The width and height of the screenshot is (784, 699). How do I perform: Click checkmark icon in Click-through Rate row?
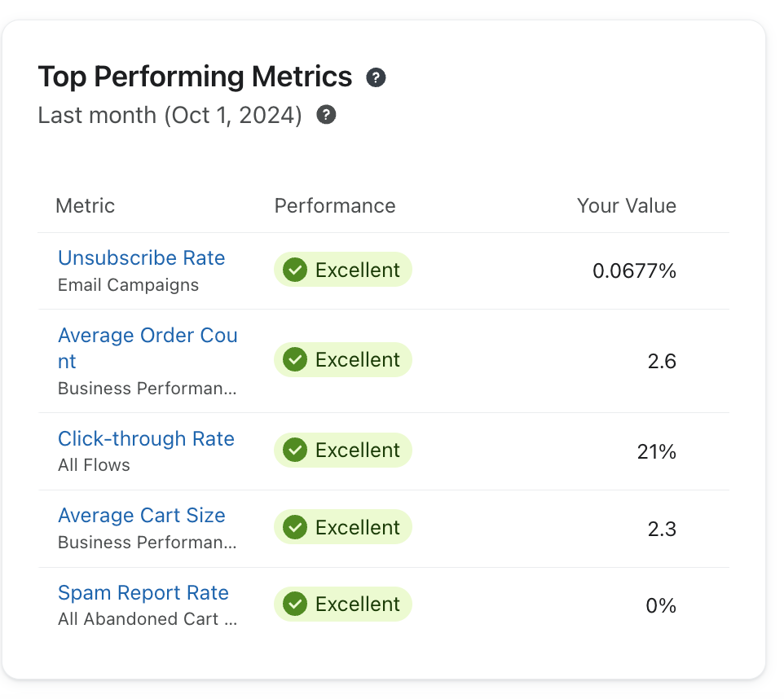(x=295, y=450)
